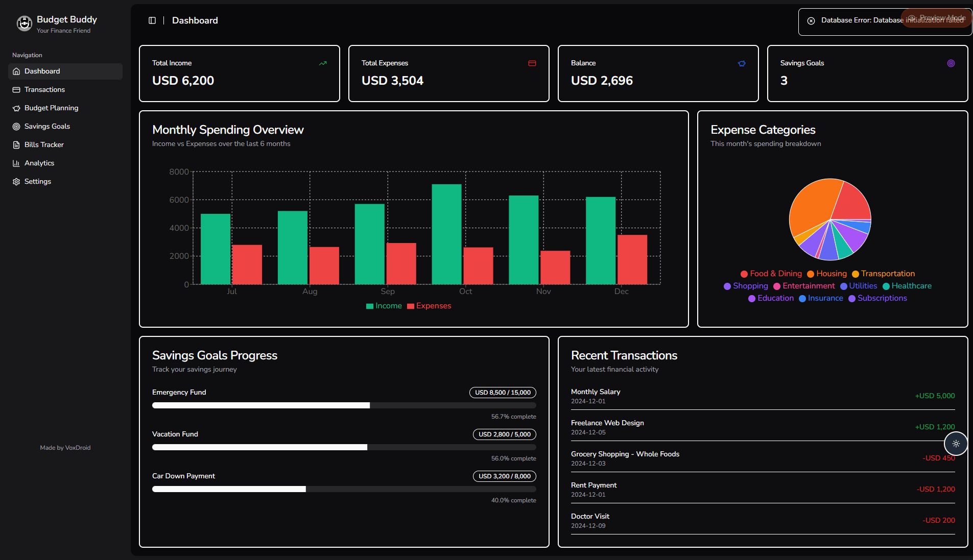The width and height of the screenshot is (973, 560).
Task: Toggle the Income legend in bar chart
Action: point(384,306)
